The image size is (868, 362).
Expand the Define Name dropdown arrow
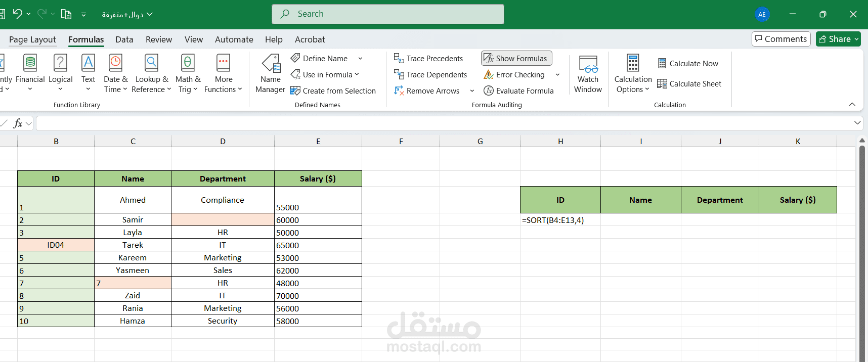click(x=361, y=59)
